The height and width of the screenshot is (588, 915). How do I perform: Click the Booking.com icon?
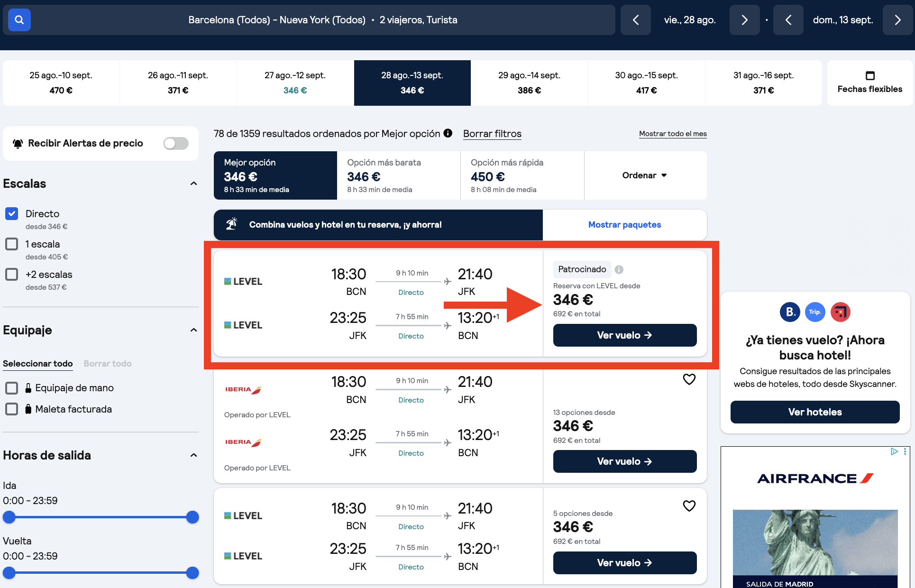pos(789,312)
